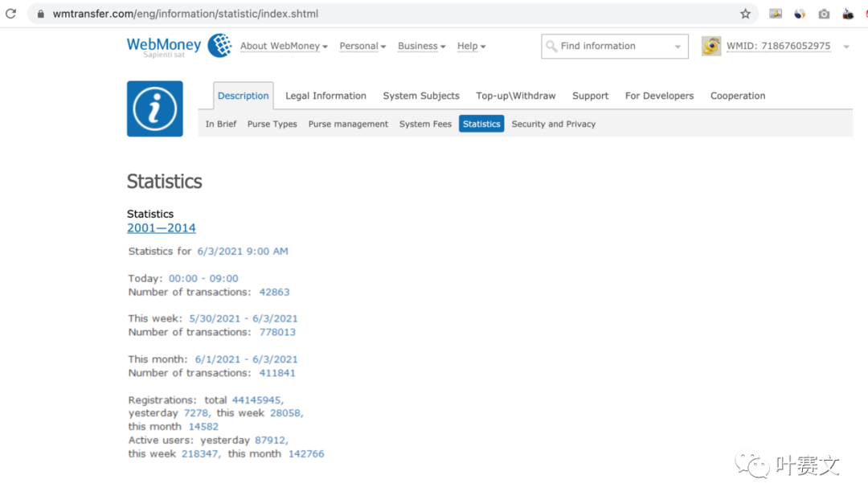Open the Help dropdown menu
The height and width of the screenshot is (504, 868).
pyautogui.click(x=471, y=47)
